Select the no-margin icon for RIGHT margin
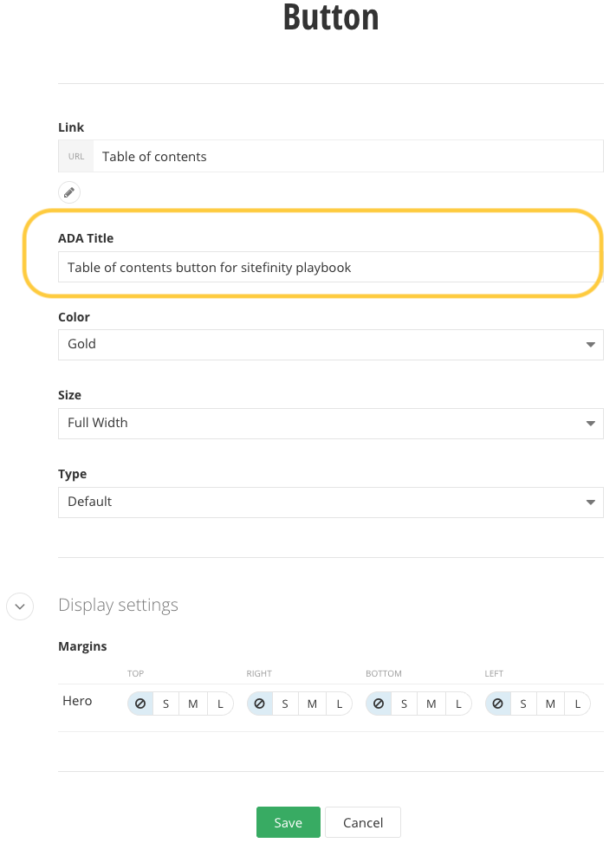616x843 pixels. click(260, 703)
